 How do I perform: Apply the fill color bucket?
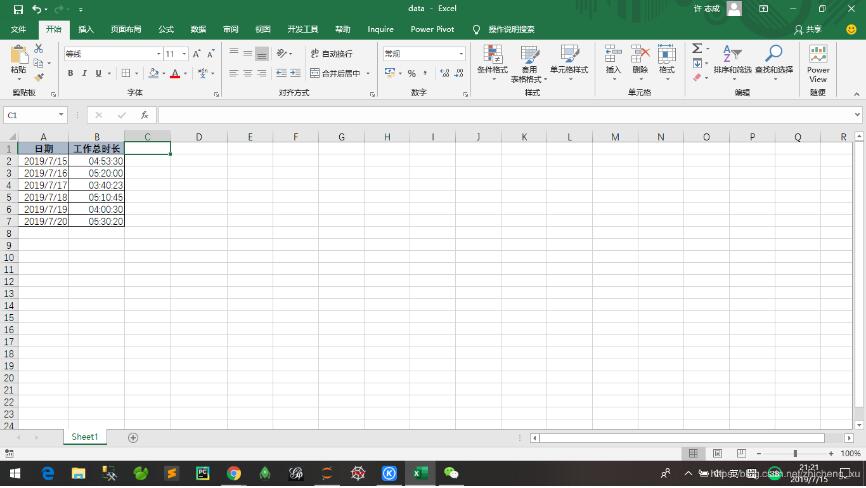click(154, 73)
